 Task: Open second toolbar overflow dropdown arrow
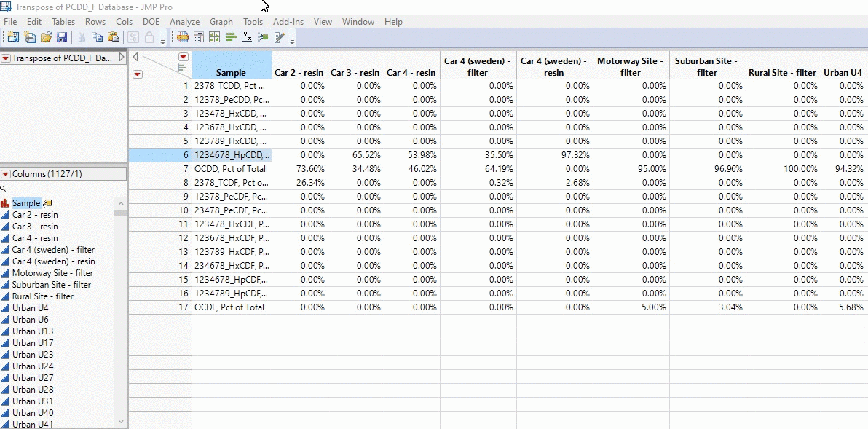tap(292, 42)
